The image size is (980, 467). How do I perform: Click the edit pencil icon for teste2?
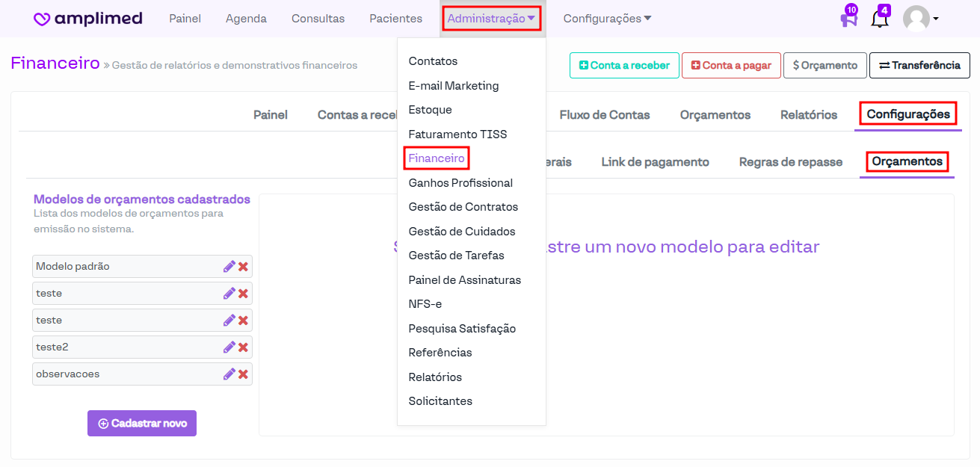(x=229, y=347)
